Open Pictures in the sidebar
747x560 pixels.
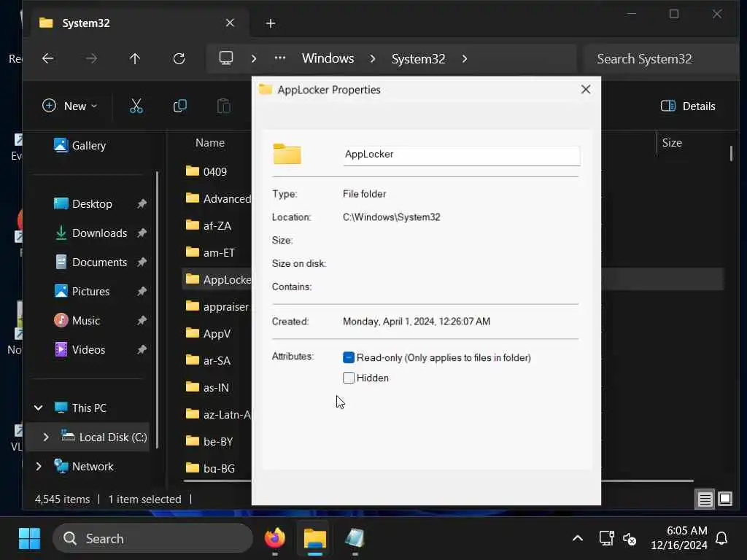pyautogui.click(x=82, y=291)
